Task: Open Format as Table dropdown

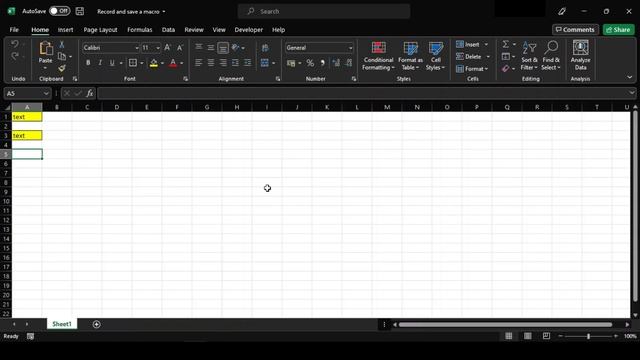Action: tap(410, 56)
